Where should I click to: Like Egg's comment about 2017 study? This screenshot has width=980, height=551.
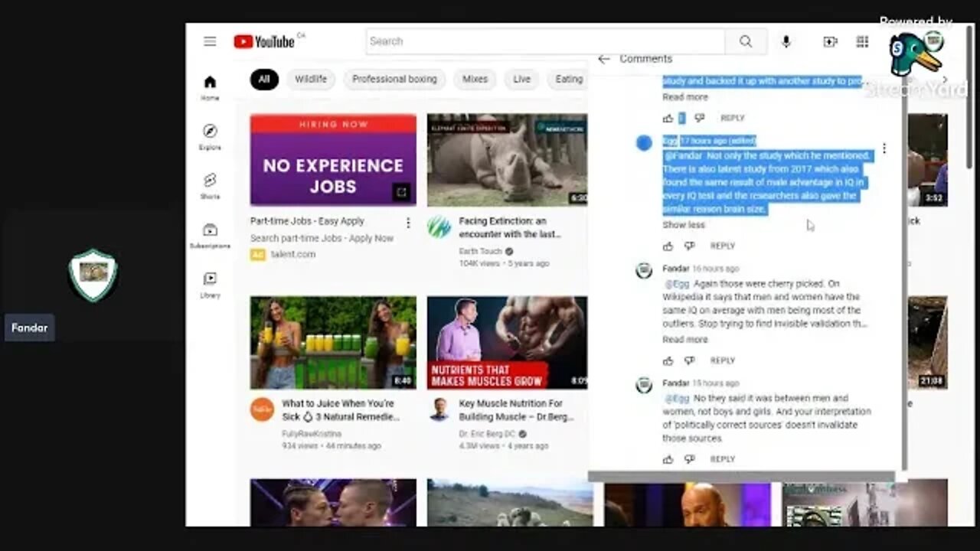[x=668, y=246]
